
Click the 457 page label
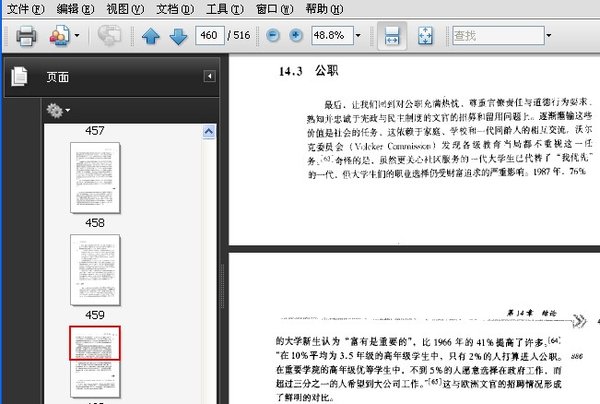95,131
